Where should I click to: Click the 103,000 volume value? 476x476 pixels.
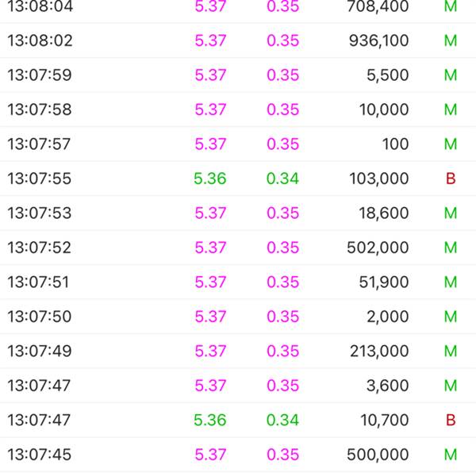(378, 178)
